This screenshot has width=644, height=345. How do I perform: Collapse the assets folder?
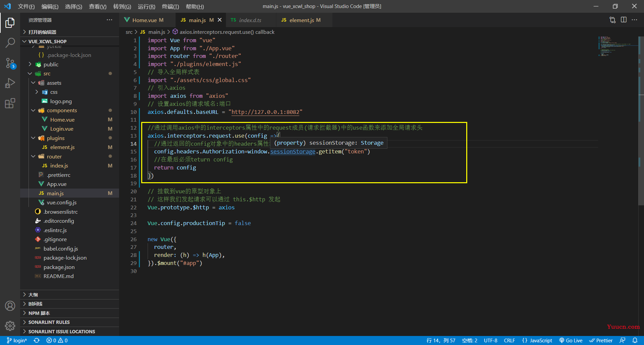pyautogui.click(x=69, y=83)
